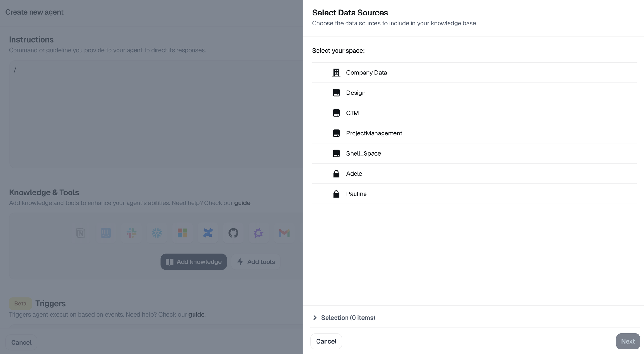Choose the Pauline private space

pos(356,194)
